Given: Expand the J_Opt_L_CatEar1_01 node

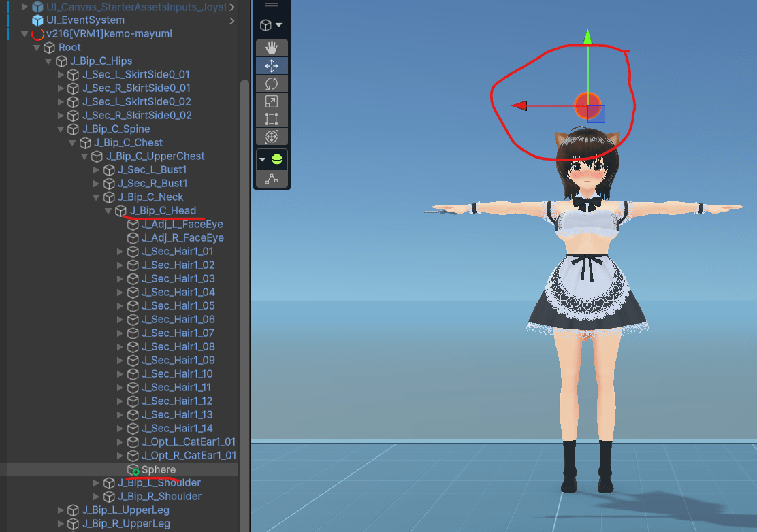Looking at the screenshot, I should 120,442.
